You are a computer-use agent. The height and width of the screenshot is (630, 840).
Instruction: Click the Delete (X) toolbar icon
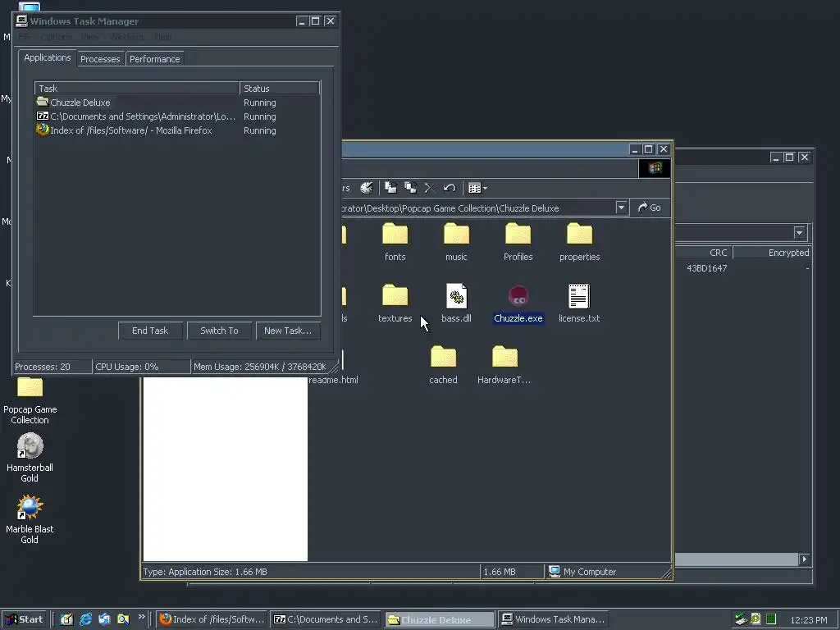430,188
